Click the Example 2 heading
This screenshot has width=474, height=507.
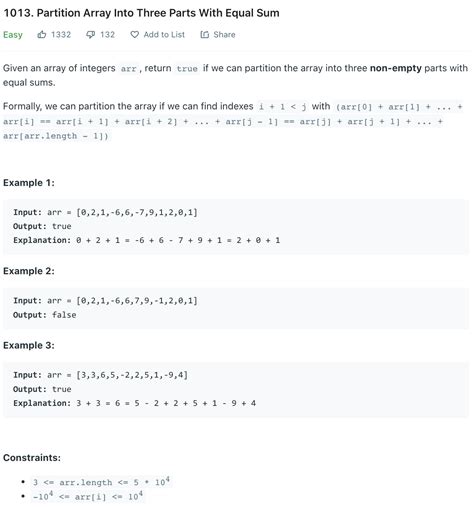(x=29, y=271)
